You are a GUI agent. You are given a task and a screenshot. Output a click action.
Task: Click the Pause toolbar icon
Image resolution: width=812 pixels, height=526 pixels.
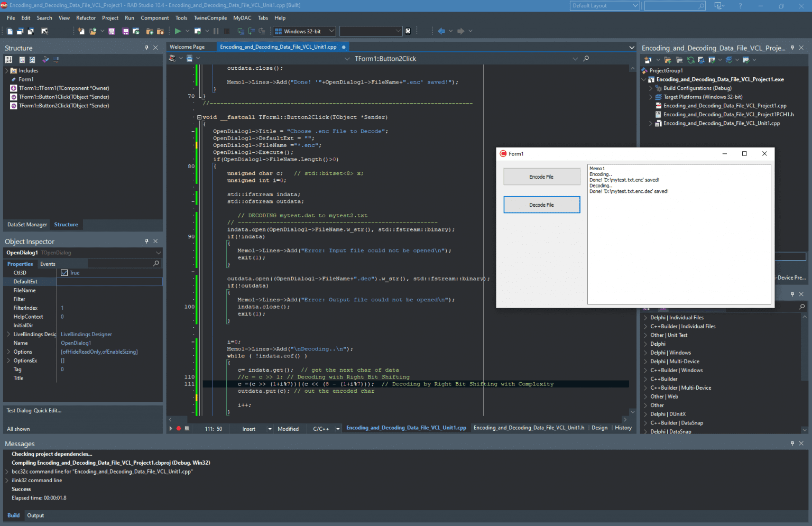(216, 31)
